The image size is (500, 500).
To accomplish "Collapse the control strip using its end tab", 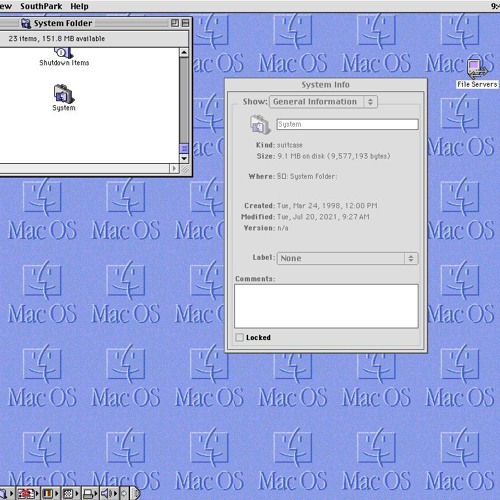I will click(x=135, y=493).
